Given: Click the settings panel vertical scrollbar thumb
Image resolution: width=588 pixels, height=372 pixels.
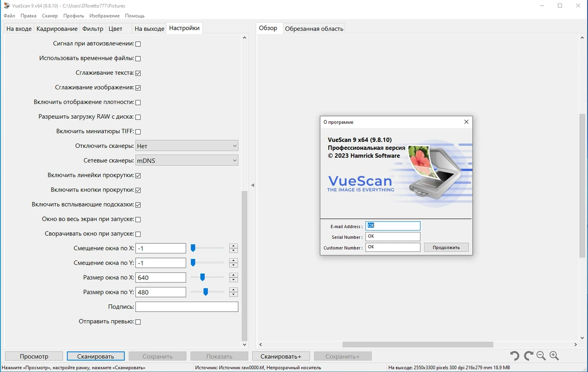Looking at the screenshot, I should point(245,267).
